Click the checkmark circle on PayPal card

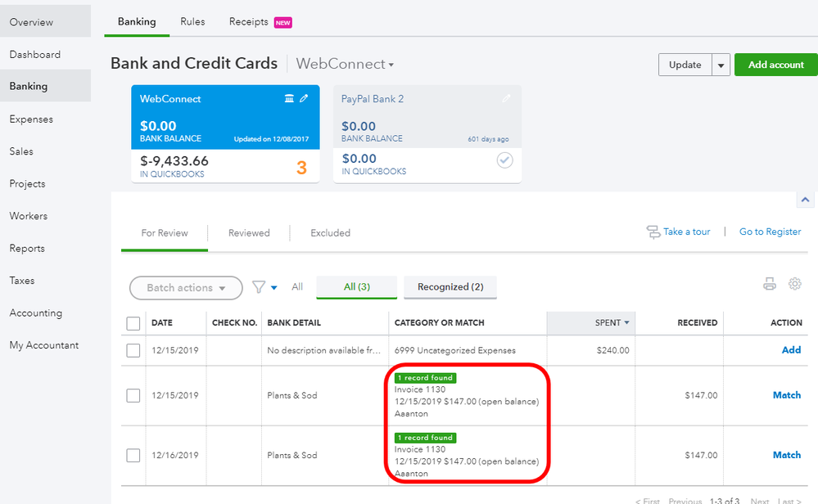coord(504,160)
